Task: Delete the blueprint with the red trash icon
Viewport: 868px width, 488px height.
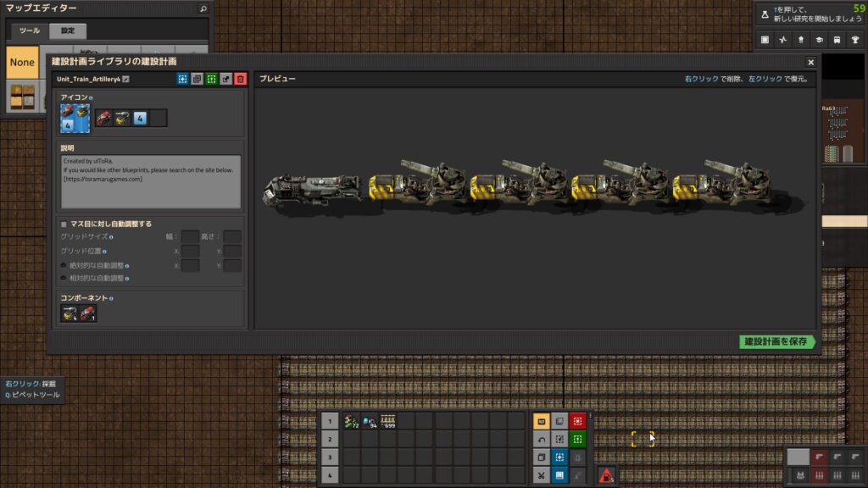Action: pos(240,79)
